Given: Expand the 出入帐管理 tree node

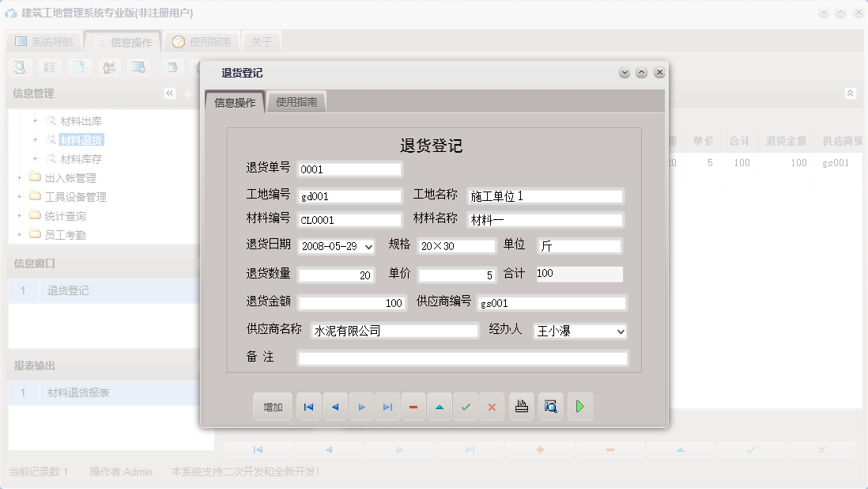Looking at the screenshot, I should coord(19,177).
